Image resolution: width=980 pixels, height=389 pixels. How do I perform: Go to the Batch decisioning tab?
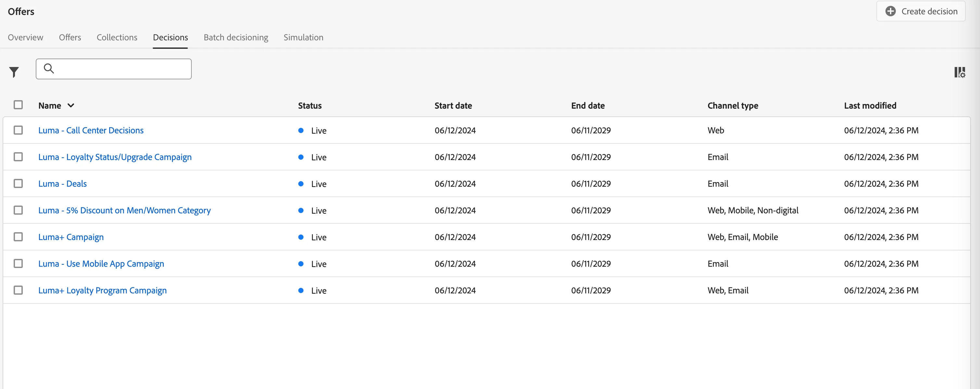[x=236, y=37]
